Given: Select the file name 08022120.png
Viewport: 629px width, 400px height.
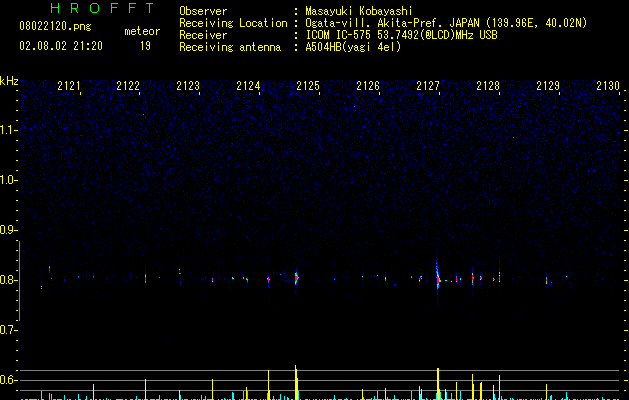Looking at the screenshot, I should (x=55, y=26).
